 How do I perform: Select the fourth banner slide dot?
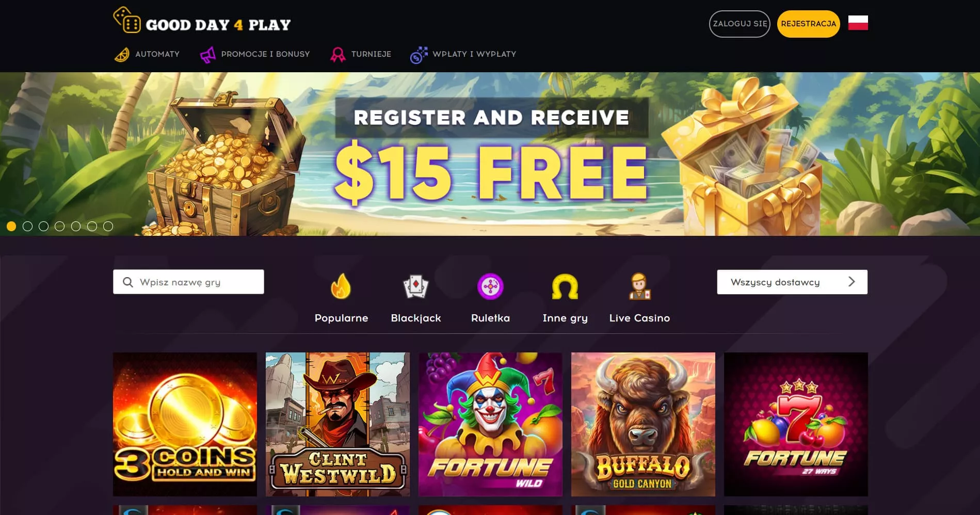tap(60, 226)
